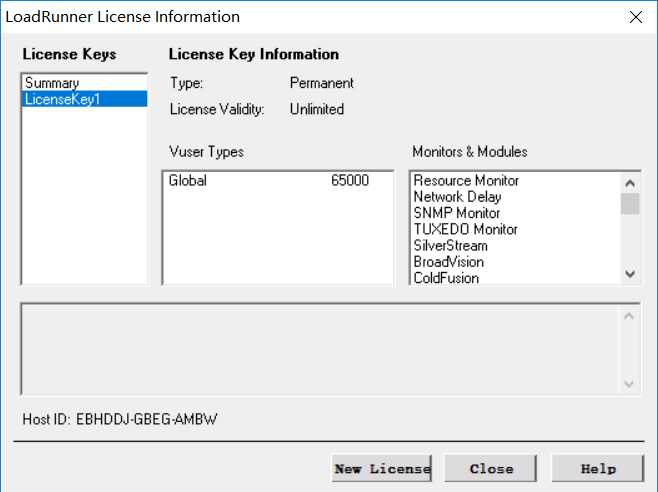
Task: Click the New License button
Action: click(x=381, y=468)
